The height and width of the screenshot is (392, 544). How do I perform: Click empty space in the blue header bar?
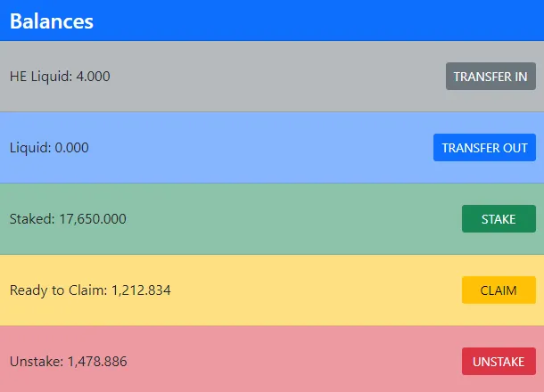pyautogui.click(x=312, y=20)
